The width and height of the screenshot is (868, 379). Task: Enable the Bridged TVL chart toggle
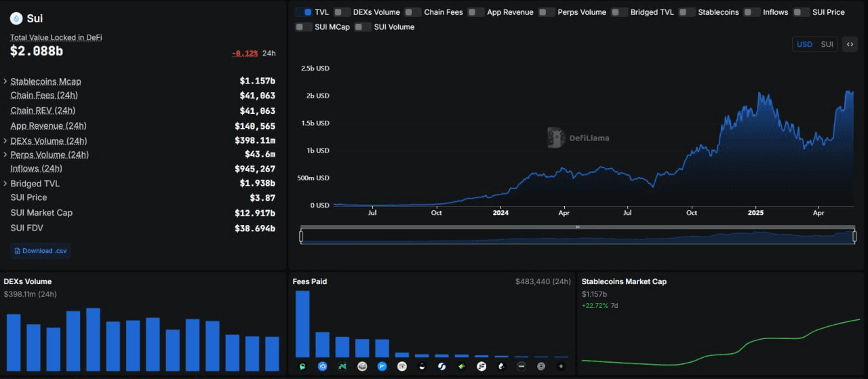click(619, 12)
